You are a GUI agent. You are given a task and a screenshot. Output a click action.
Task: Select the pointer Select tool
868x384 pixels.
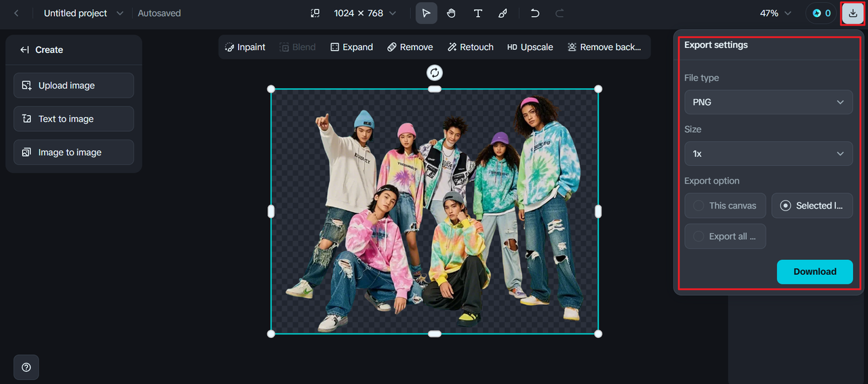pos(427,13)
